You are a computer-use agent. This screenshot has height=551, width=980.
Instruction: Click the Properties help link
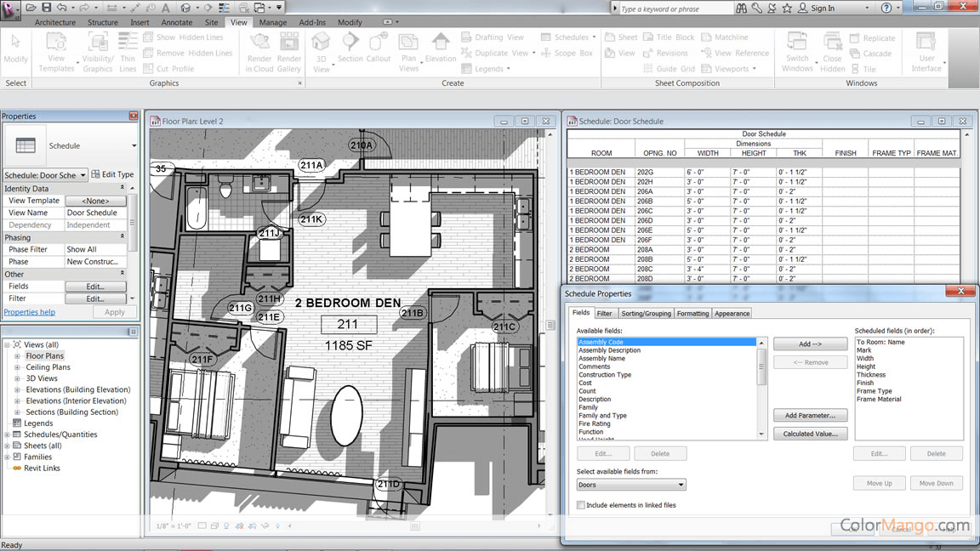[30, 312]
